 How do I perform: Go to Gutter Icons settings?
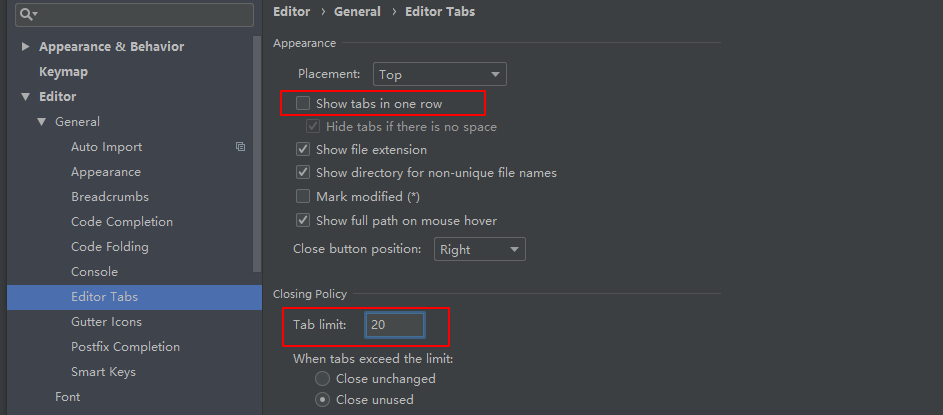tap(106, 322)
